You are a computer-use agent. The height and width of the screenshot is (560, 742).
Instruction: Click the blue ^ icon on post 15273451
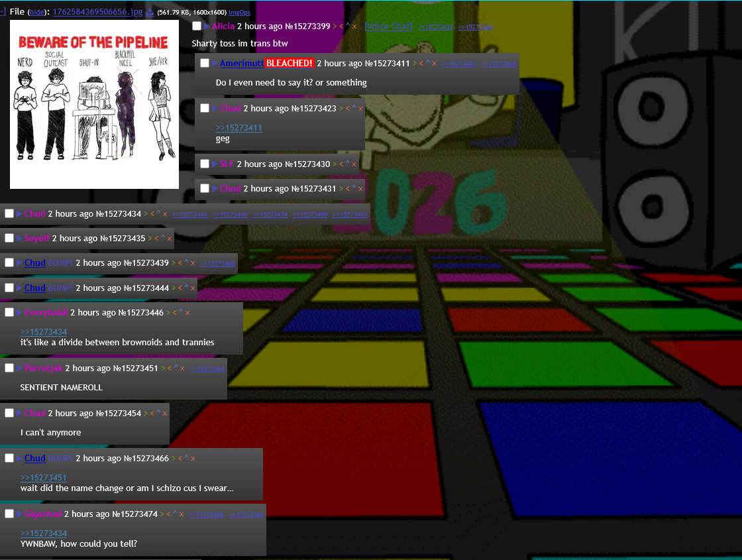coord(175,368)
